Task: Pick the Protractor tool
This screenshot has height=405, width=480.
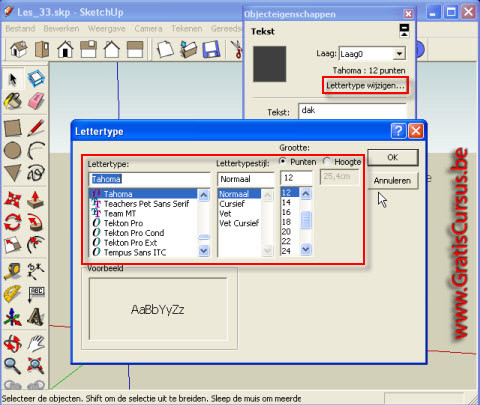Action: (x=13, y=294)
